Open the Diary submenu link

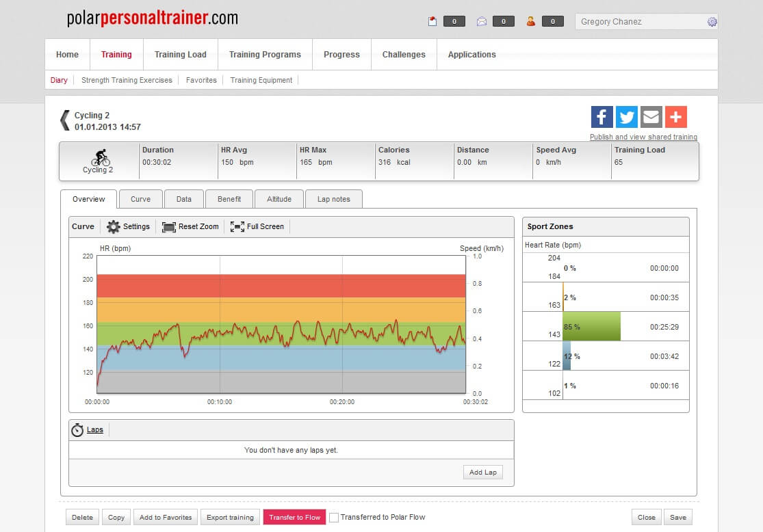[x=59, y=80]
